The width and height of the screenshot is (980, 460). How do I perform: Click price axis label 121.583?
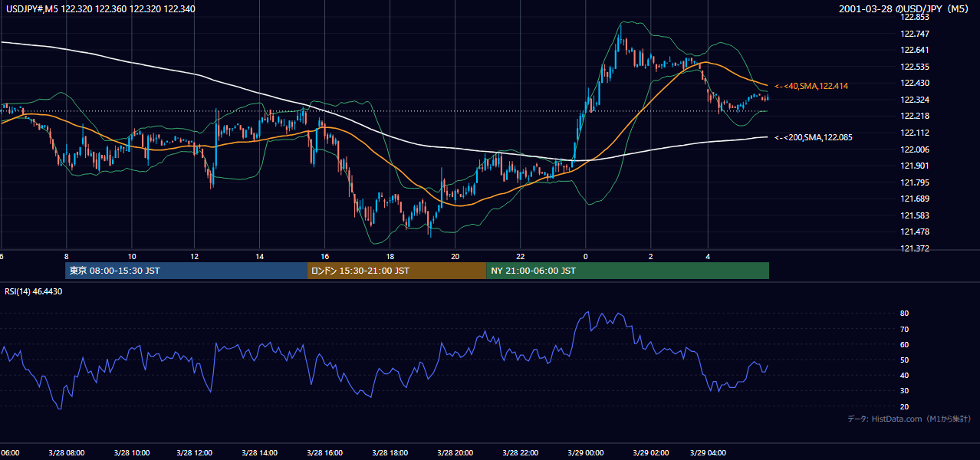(916, 215)
